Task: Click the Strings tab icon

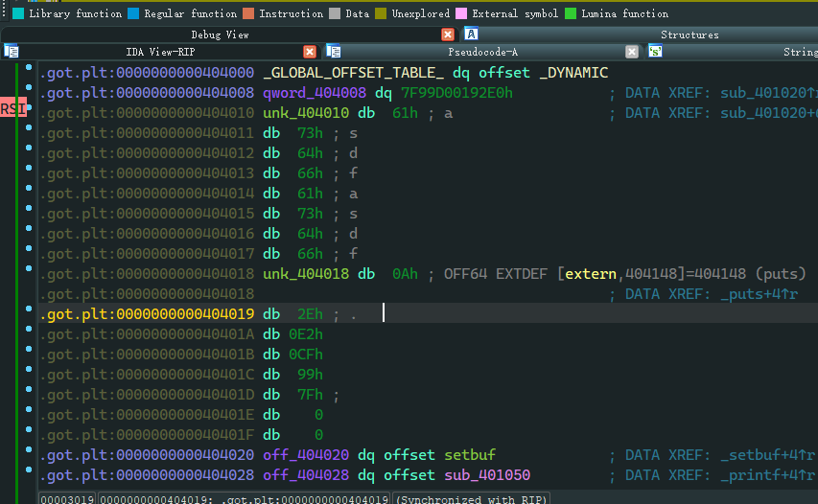Action: click(655, 51)
